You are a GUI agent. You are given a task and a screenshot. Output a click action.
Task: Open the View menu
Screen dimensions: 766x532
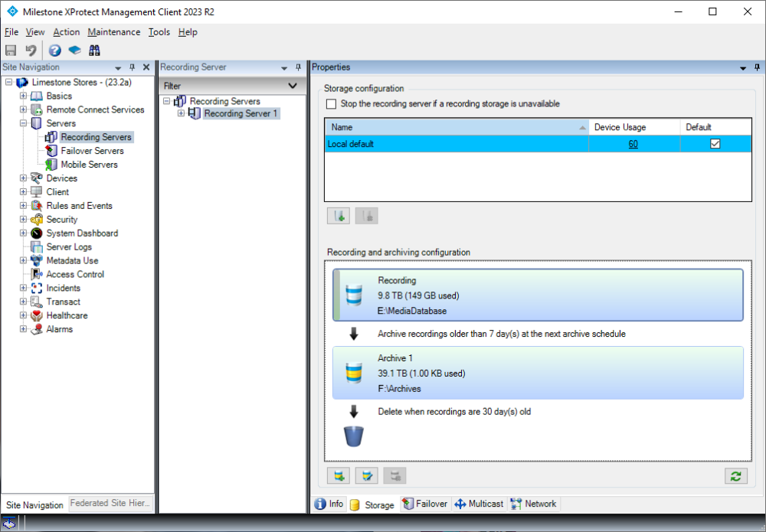[35, 32]
